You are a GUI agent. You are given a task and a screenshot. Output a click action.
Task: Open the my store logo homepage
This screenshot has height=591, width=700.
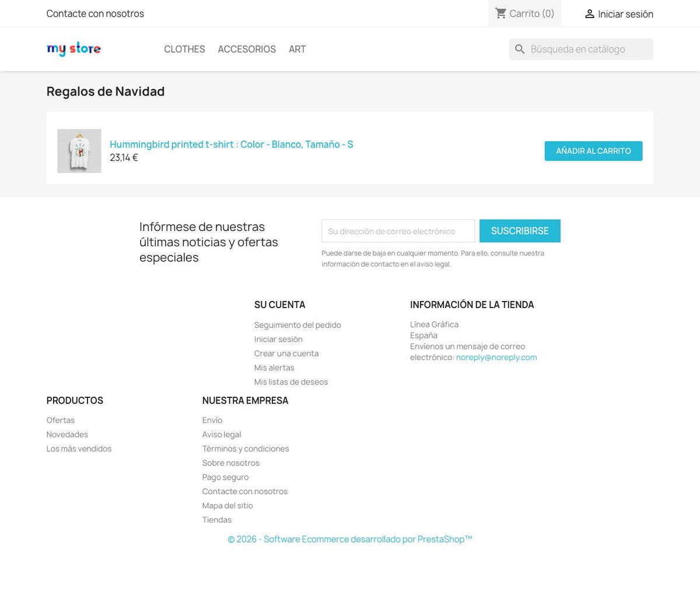[73, 49]
